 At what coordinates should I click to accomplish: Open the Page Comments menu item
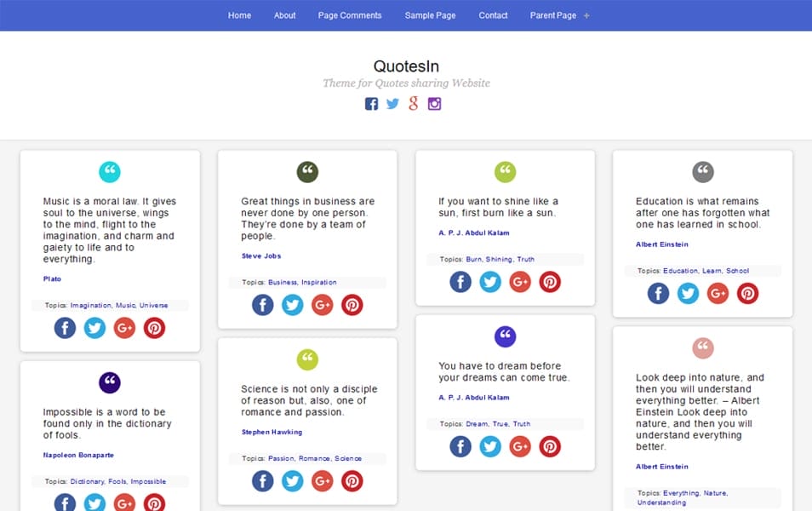coord(350,14)
